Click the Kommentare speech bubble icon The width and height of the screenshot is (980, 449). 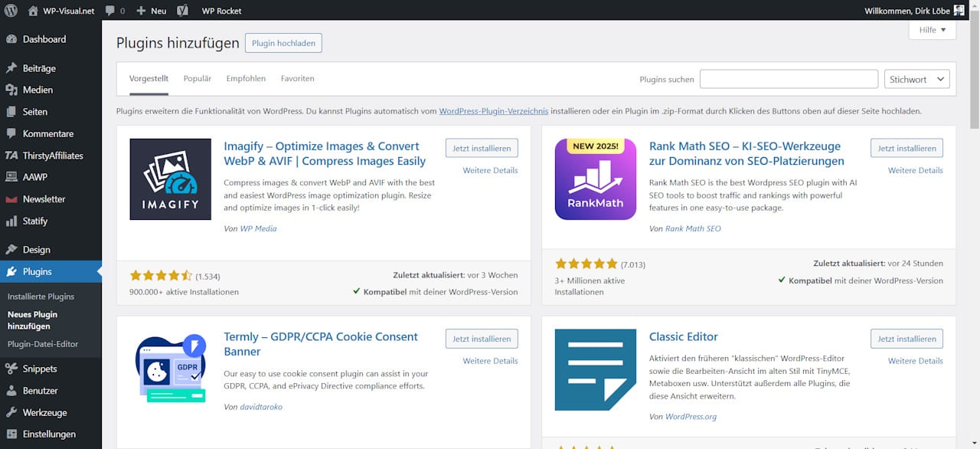11,133
